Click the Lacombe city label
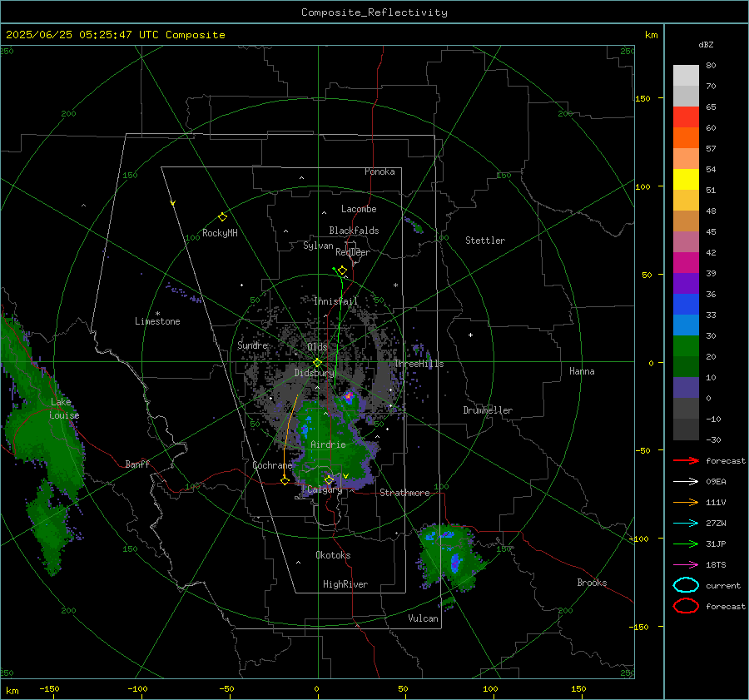Image resolution: width=749 pixels, height=700 pixels. (359, 209)
